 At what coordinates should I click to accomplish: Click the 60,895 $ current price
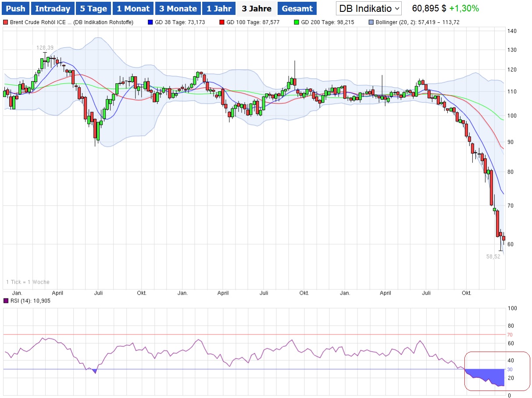(x=429, y=8)
